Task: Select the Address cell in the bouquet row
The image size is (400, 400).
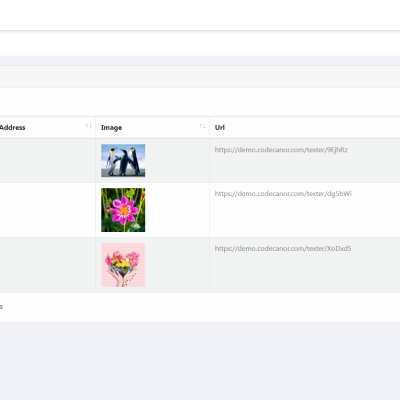Action: click(48, 265)
